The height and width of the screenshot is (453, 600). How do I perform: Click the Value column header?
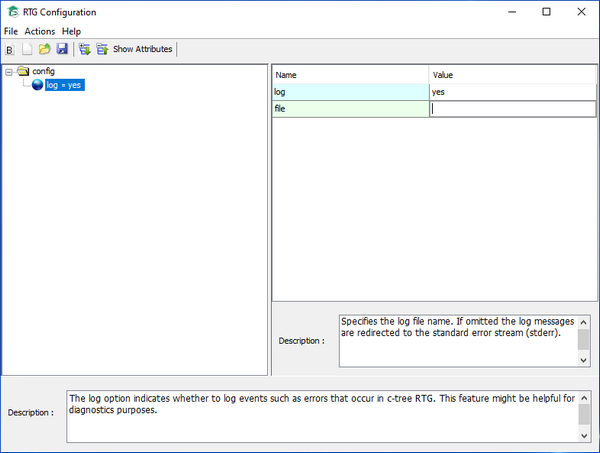pyautogui.click(x=512, y=75)
